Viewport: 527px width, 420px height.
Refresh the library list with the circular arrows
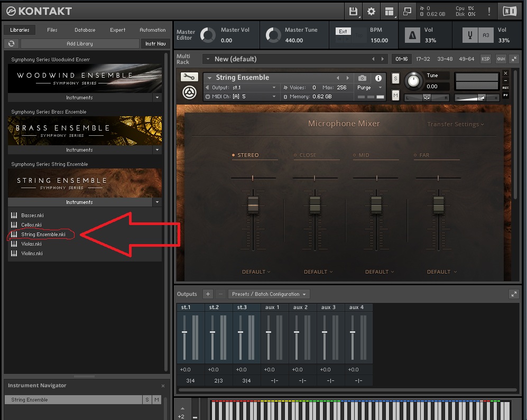12,44
